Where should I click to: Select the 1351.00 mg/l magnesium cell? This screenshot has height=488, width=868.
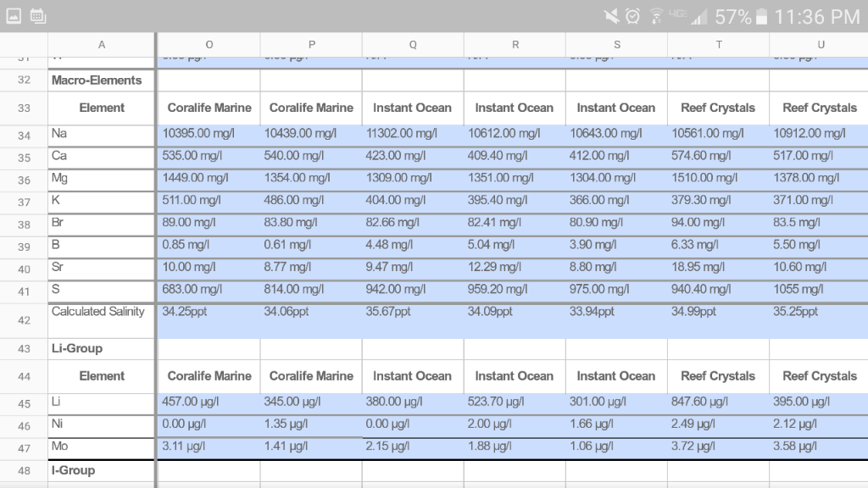pyautogui.click(x=515, y=180)
